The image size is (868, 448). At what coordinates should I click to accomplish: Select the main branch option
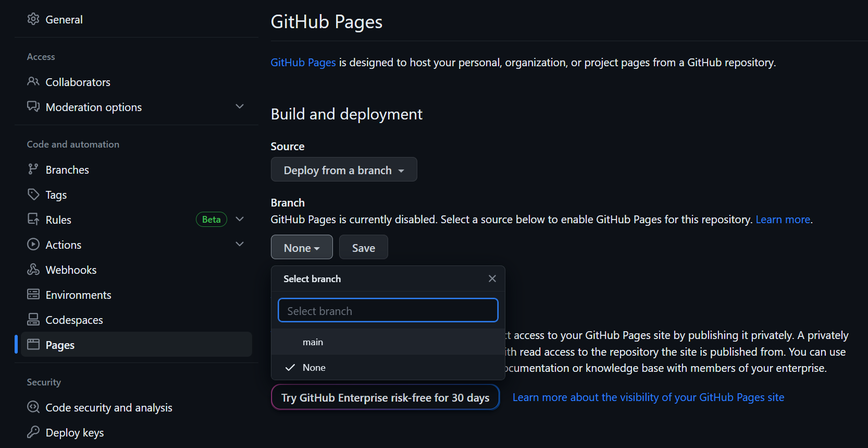pyautogui.click(x=388, y=342)
